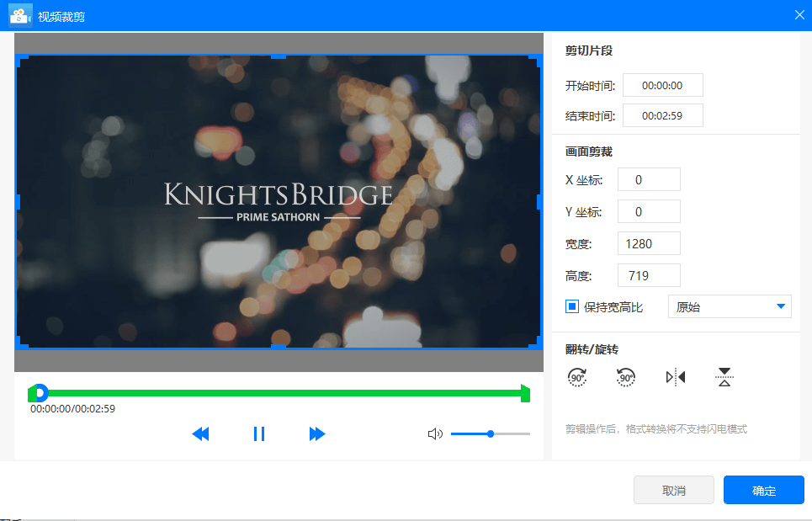This screenshot has height=521, width=812.
Task: Rotate video 90 degrees clockwise
Action: (x=577, y=377)
